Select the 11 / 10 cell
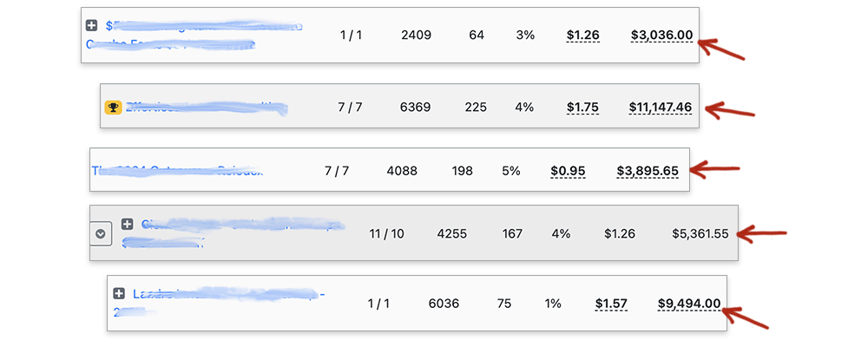Screen dimensions: 868x347 [386, 233]
